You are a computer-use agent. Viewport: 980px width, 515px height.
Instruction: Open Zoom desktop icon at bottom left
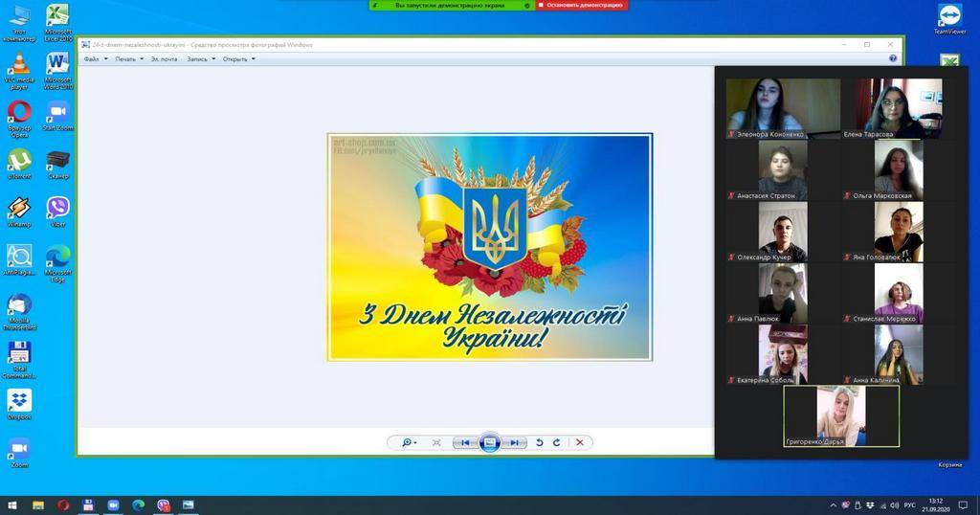pyautogui.click(x=19, y=453)
